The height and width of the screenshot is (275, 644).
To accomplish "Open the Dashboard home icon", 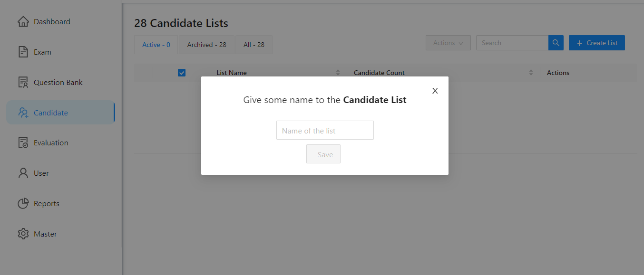I will point(23,22).
